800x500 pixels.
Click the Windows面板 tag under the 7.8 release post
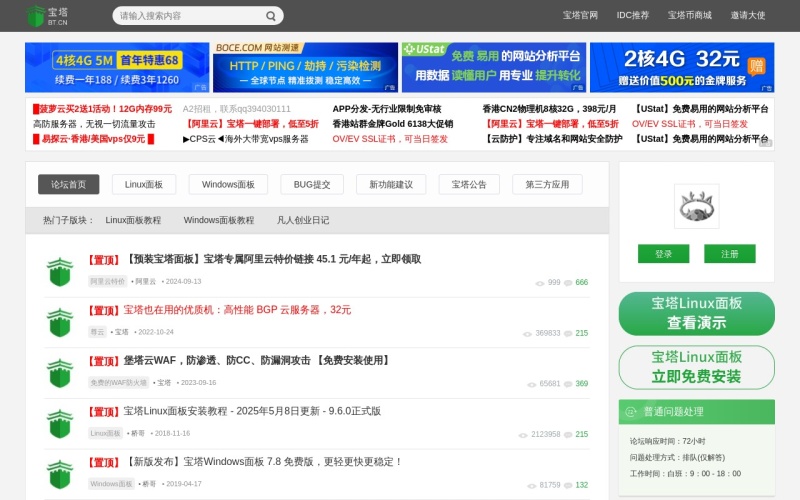[x=111, y=484]
